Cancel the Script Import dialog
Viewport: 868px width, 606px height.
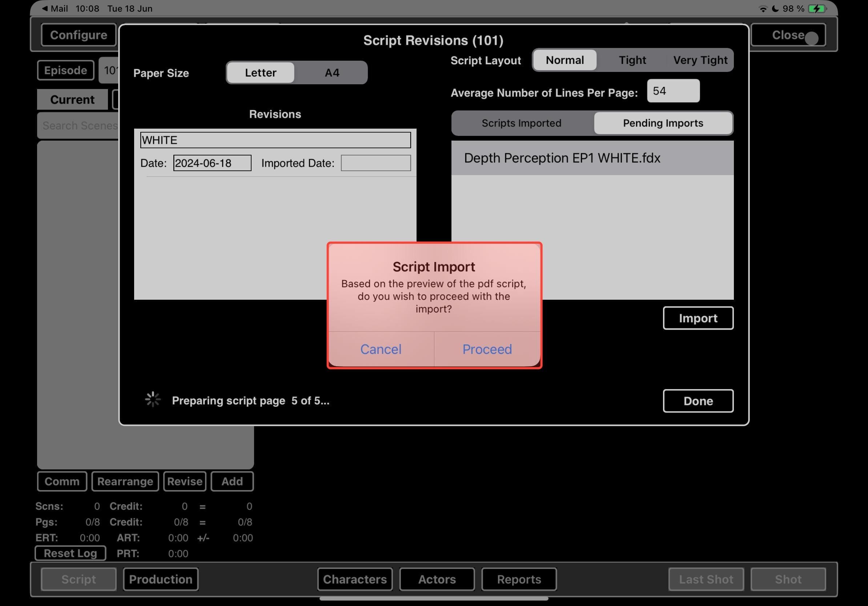(381, 349)
